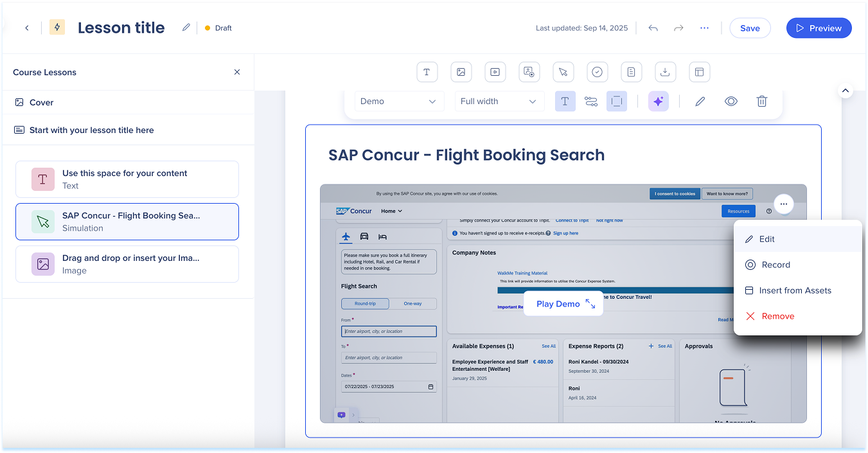Click the Image block icon in toolbar

pos(461,72)
